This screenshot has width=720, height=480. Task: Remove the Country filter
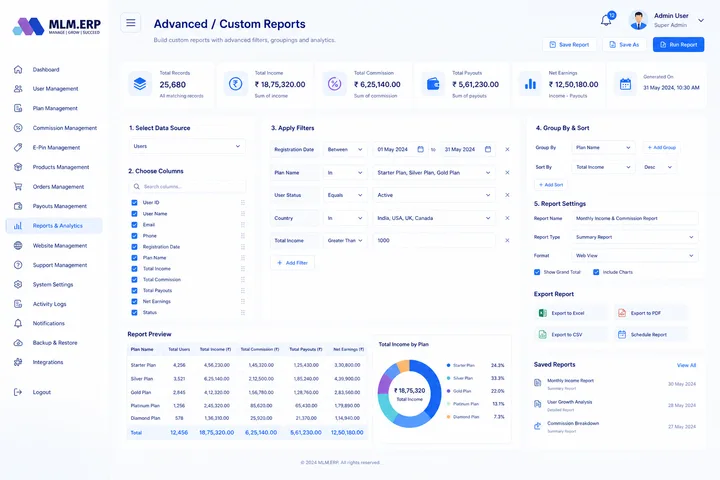(507, 218)
